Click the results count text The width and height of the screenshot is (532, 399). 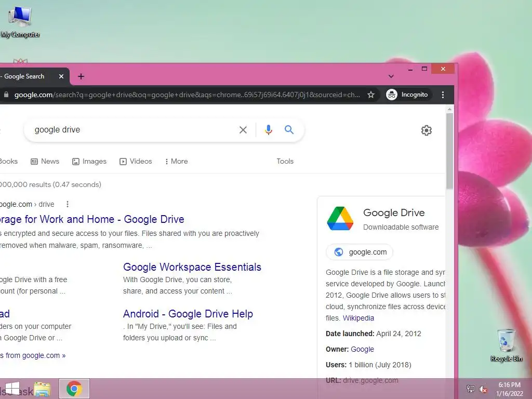tap(50, 184)
